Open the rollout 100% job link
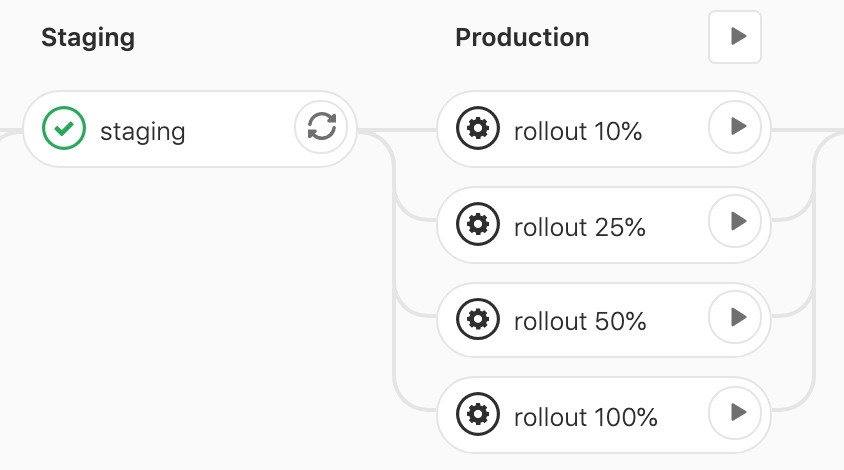This screenshot has width=844, height=470. 585,417
